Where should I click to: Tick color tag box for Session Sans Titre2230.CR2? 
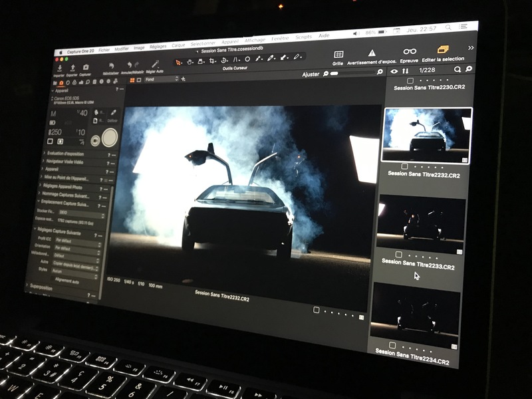(410, 80)
